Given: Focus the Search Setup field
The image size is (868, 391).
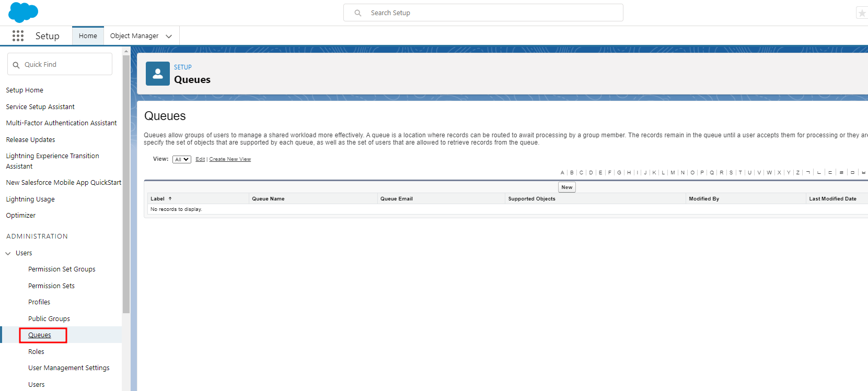Looking at the screenshot, I should (483, 13).
